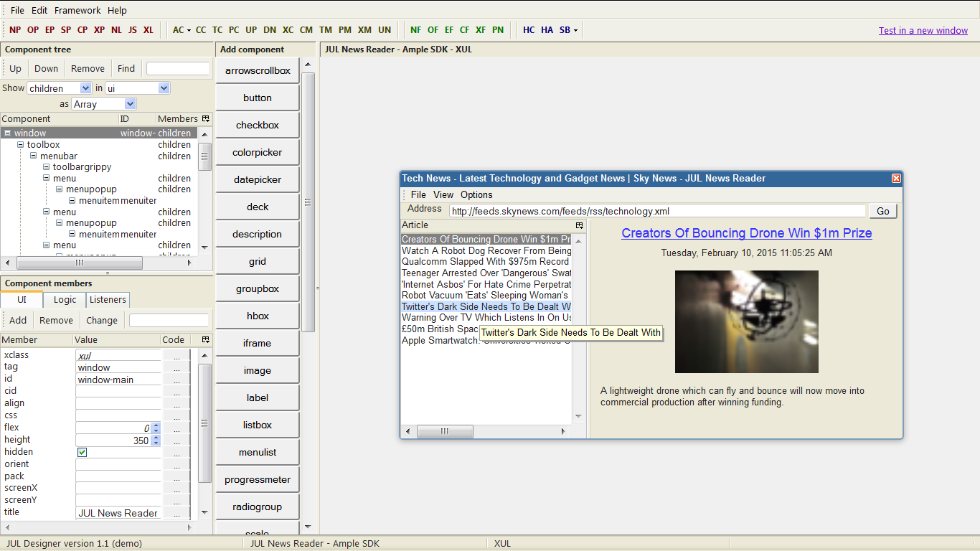This screenshot has width=980, height=551.
Task: Uncheck the hidden property checkbox
Action: click(82, 452)
